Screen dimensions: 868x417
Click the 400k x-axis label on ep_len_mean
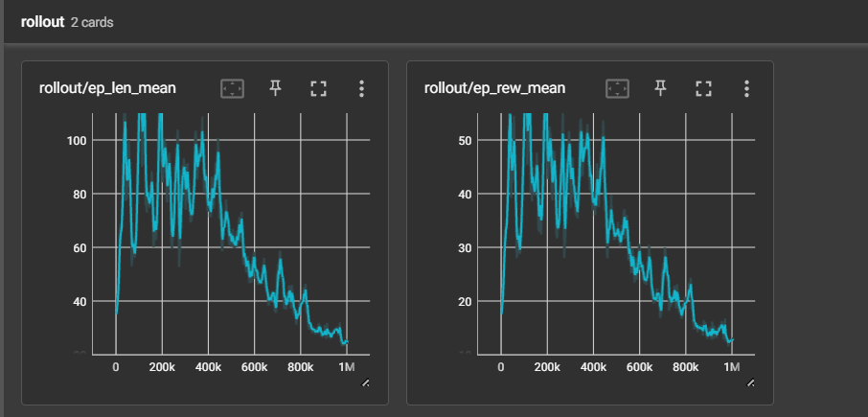tap(208, 366)
